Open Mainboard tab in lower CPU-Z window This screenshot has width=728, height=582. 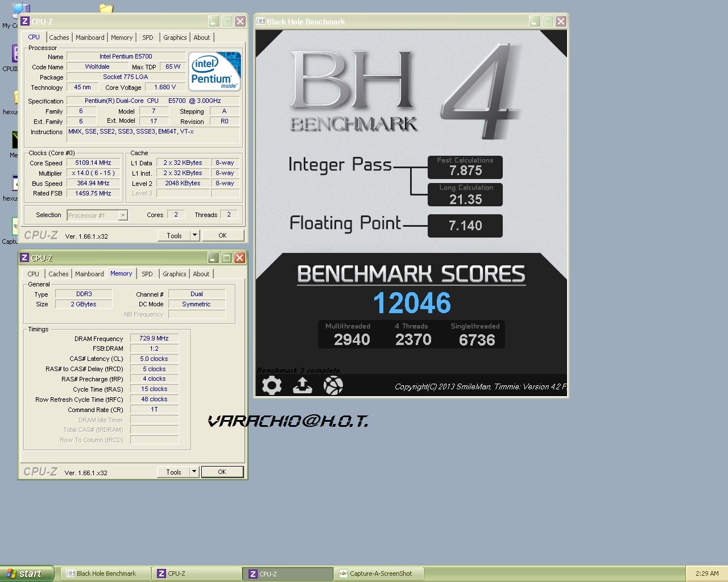89,274
